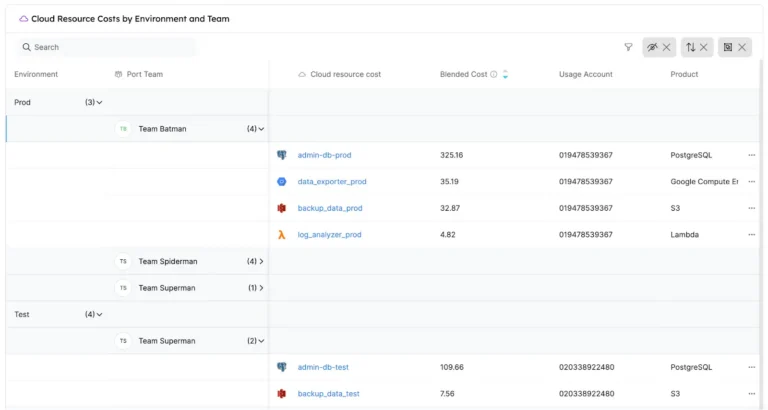
Task: Clear the group-by setting
Action: tap(742, 47)
